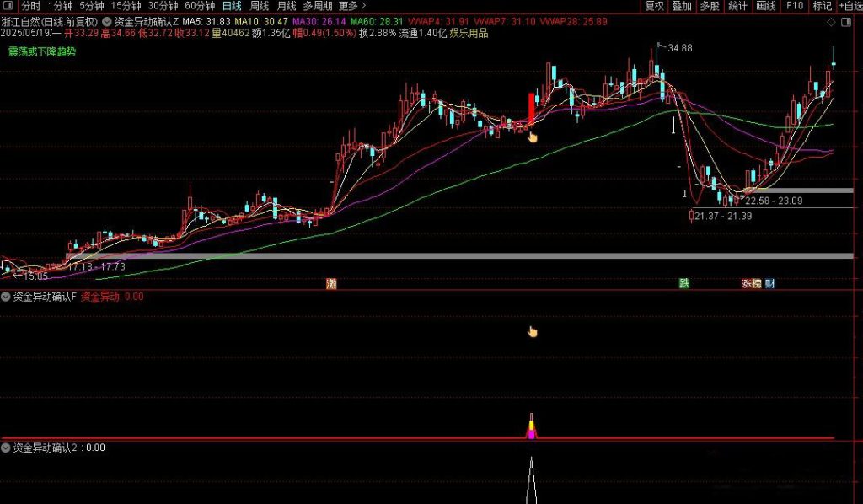This screenshot has height=504, width=863.
Task: Click the 激 hot-money badge on chart
Action: pyautogui.click(x=331, y=283)
